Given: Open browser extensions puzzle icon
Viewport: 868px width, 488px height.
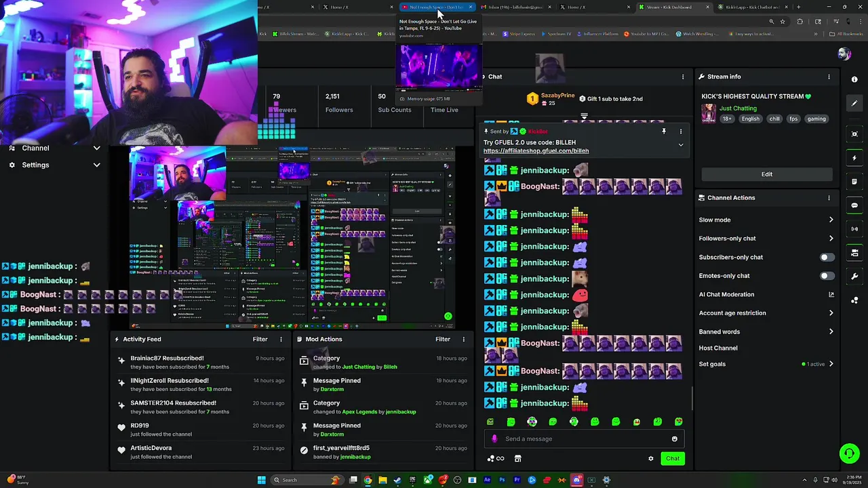Looking at the screenshot, I should click(x=800, y=21).
